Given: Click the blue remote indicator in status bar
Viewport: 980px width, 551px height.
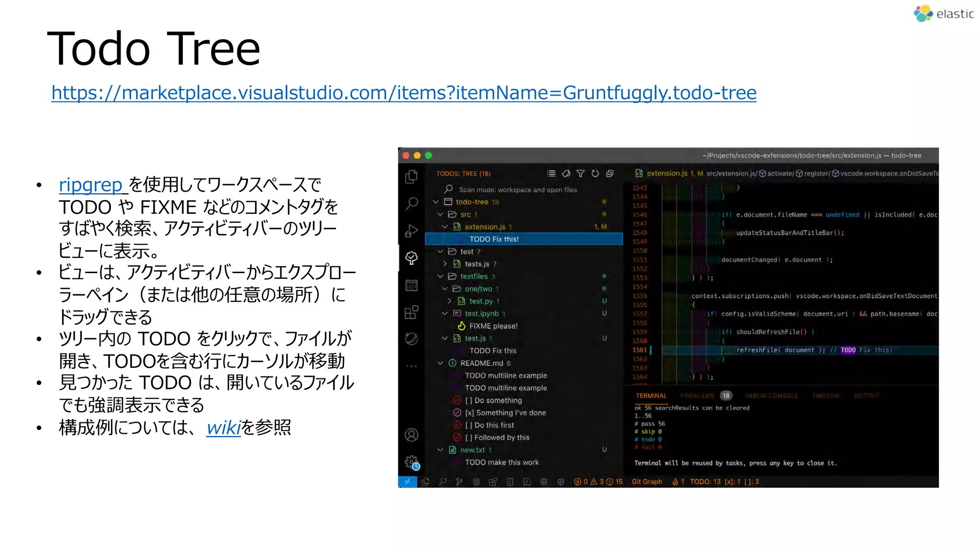Looking at the screenshot, I should point(407,482).
